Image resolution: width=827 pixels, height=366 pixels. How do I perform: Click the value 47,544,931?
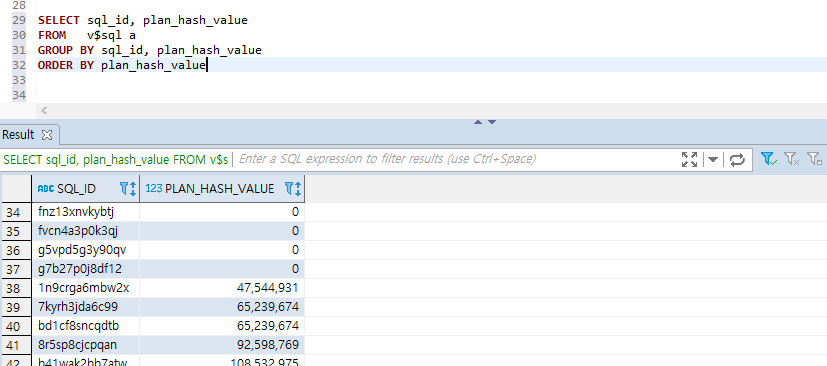click(x=267, y=288)
